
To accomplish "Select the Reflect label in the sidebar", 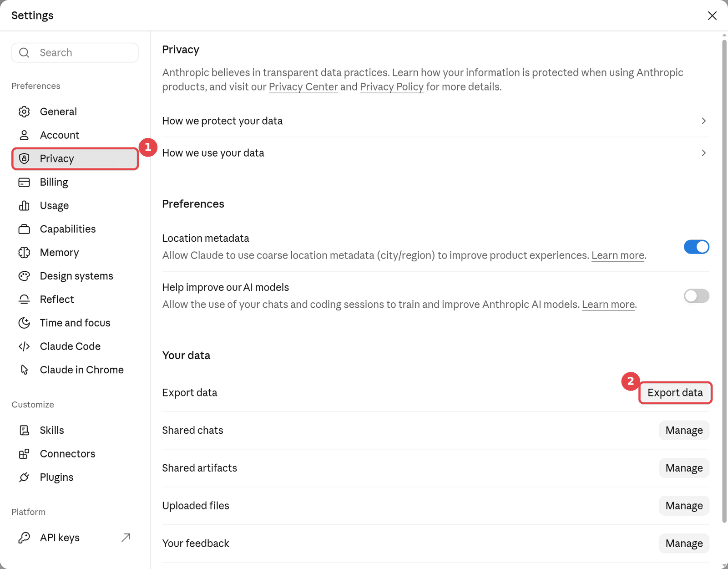I will coord(57,300).
